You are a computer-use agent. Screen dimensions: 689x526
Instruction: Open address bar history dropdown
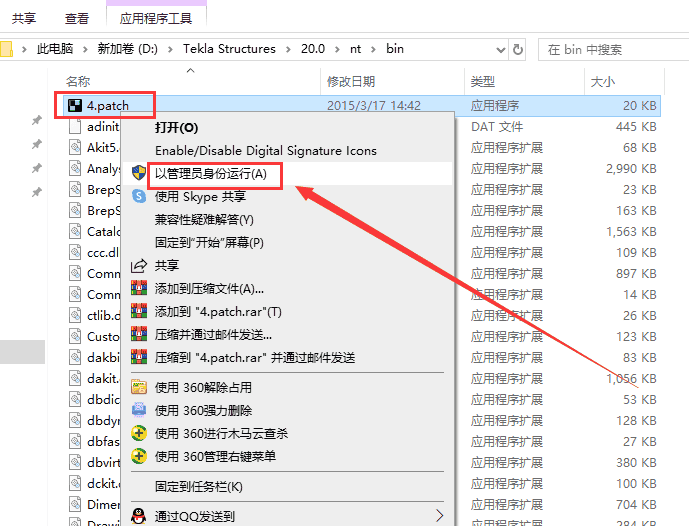500,50
